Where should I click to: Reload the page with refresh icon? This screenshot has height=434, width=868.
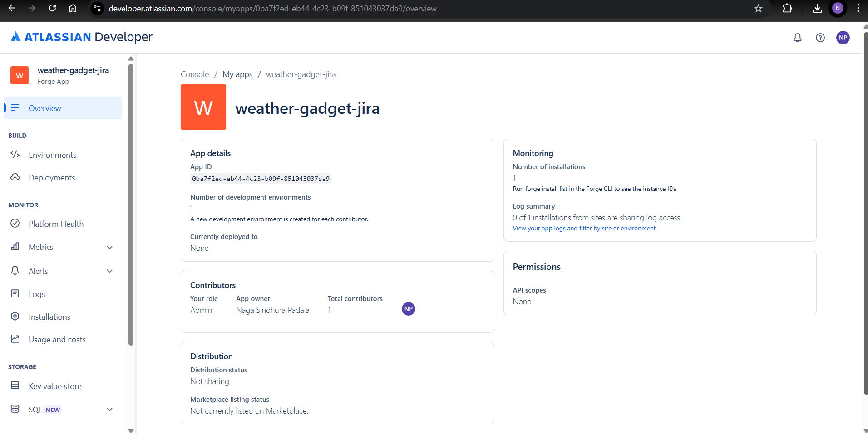pyautogui.click(x=52, y=8)
